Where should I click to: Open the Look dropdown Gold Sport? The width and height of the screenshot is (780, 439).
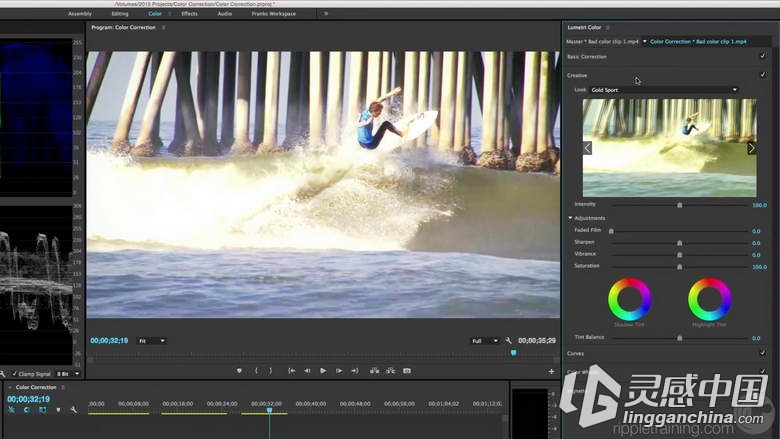pyautogui.click(x=664, y=90)
